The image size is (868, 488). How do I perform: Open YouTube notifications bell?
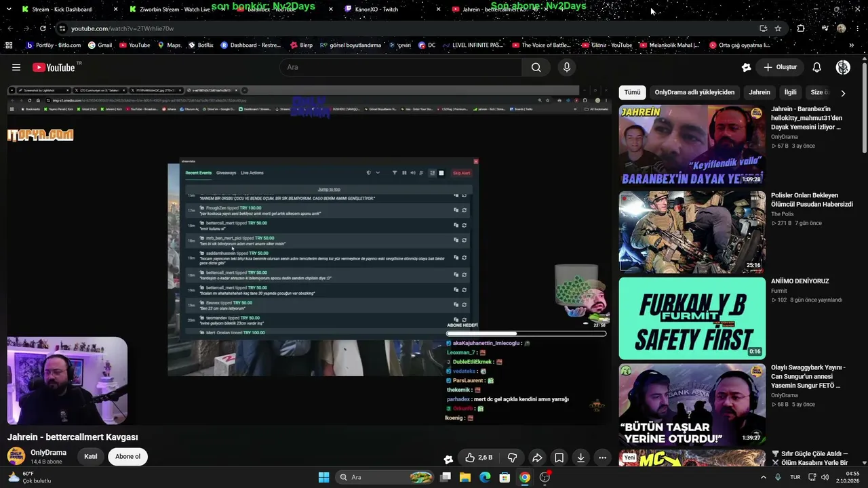tap(817, 67)
